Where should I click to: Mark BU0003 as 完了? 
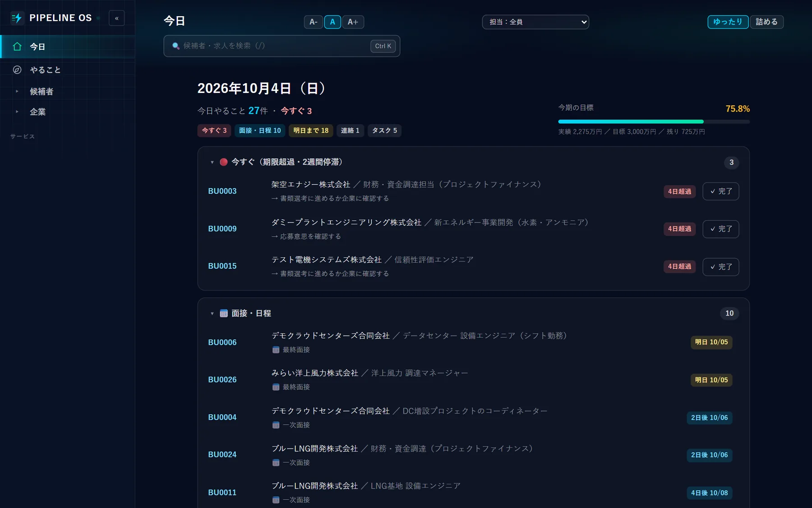tap(721, 191)
